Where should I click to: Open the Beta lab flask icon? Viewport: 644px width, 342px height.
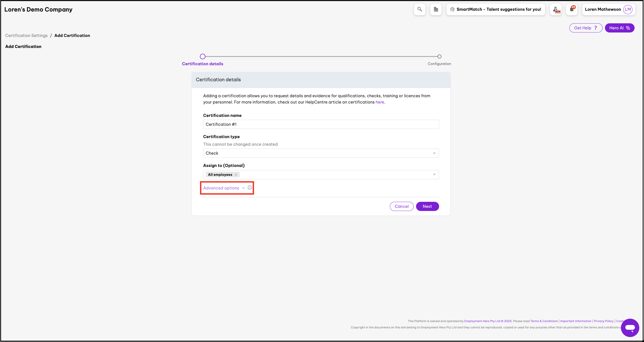tap(556, 10)
